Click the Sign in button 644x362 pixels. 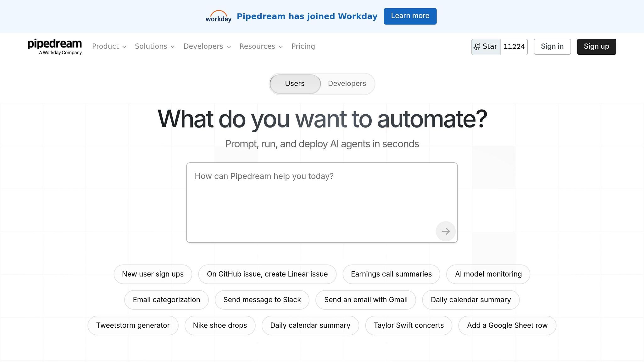[552, 47]
